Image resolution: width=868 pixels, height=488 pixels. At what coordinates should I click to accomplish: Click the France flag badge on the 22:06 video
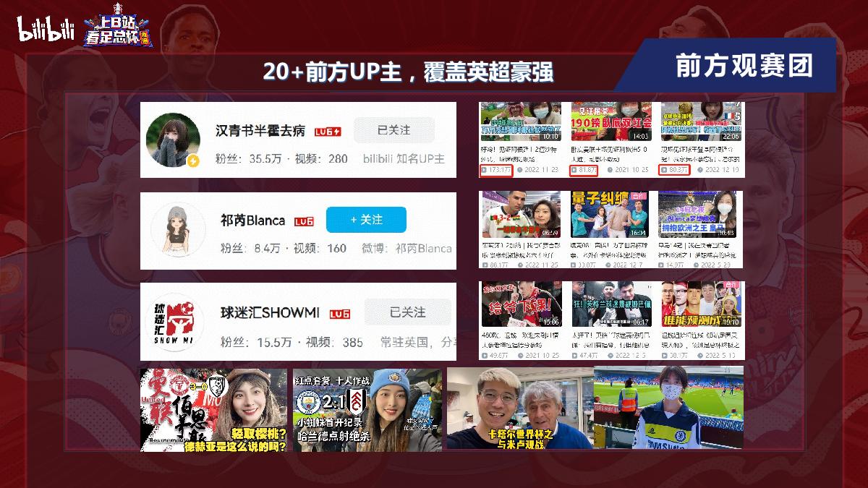point(726,115)
